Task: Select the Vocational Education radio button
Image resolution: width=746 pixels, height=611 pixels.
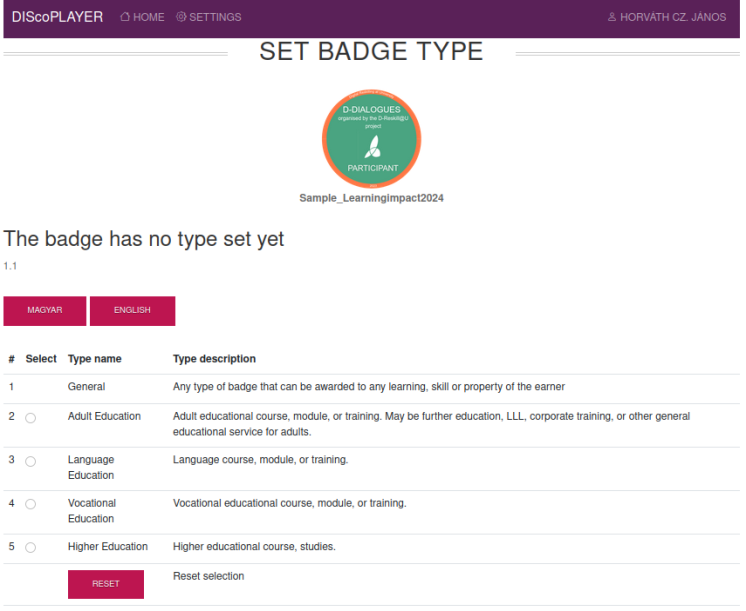Action: 30,504
